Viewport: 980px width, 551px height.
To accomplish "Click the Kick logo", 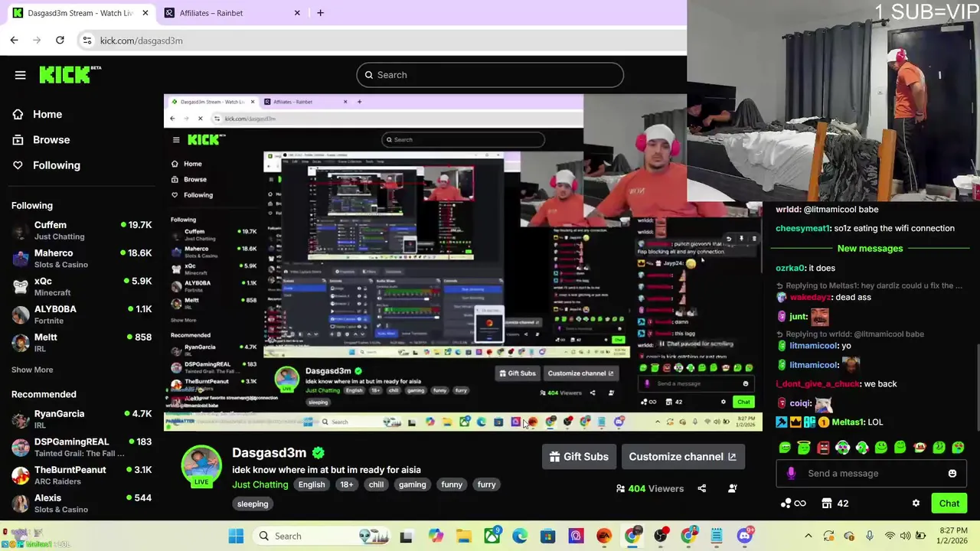I will click(70, 74).
